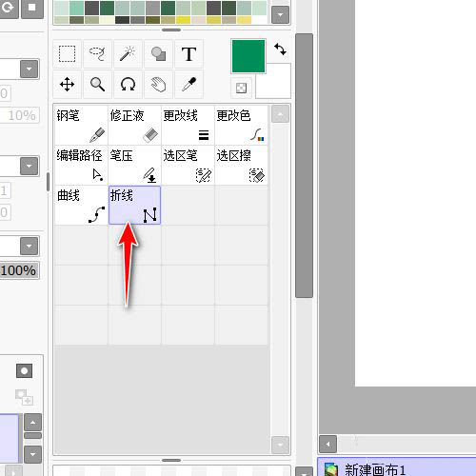Image resolution: width=476 pixels, height=476 pixels.
Task: Select the 曲线 curve tool
Action: click(81, 206)
